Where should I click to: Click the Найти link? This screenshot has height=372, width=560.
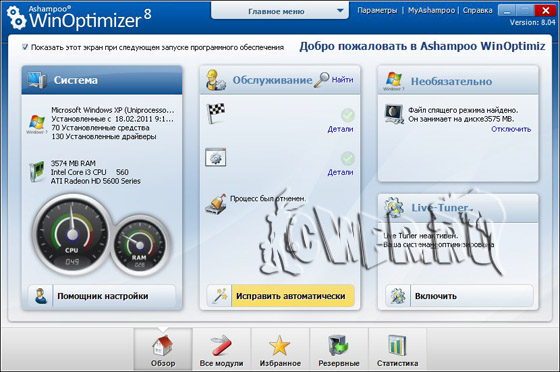[342, 80]
